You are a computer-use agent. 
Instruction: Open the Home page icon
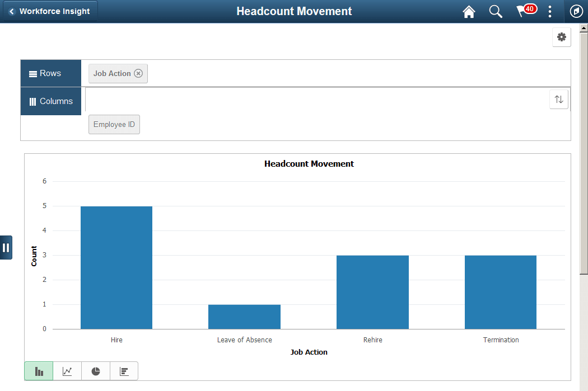469,11
